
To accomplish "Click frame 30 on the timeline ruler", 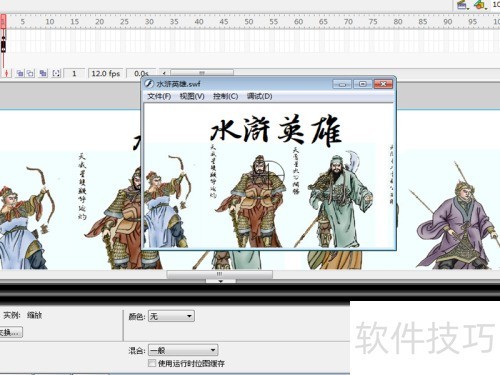I will [x=149, y=22].
